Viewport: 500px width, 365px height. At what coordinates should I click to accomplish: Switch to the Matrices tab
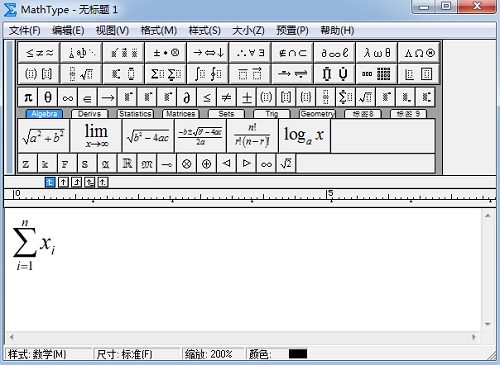(180, 114)
